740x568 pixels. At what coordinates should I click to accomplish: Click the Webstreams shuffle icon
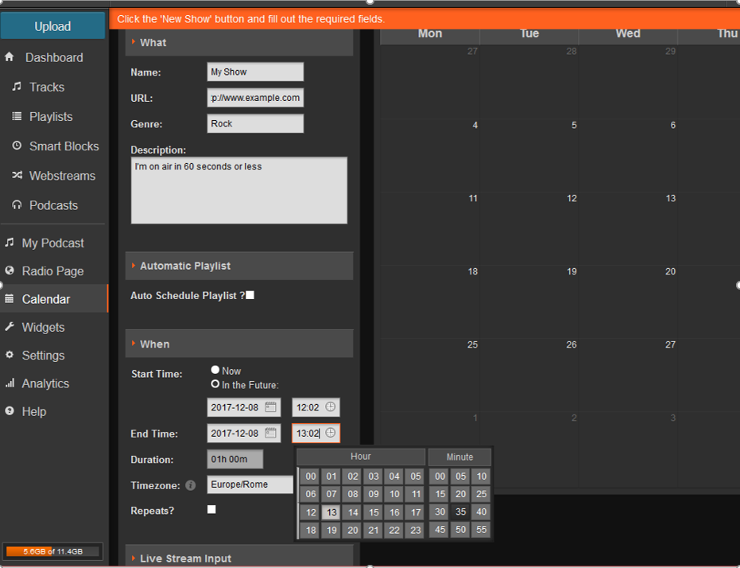coord(17,176)
